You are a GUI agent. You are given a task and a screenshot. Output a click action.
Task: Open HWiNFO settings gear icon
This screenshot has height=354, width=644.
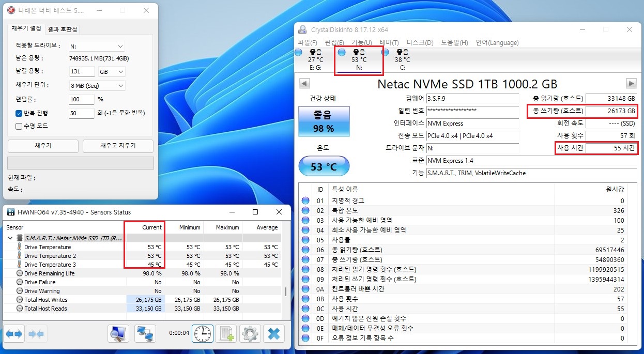[x=250, y=334]
